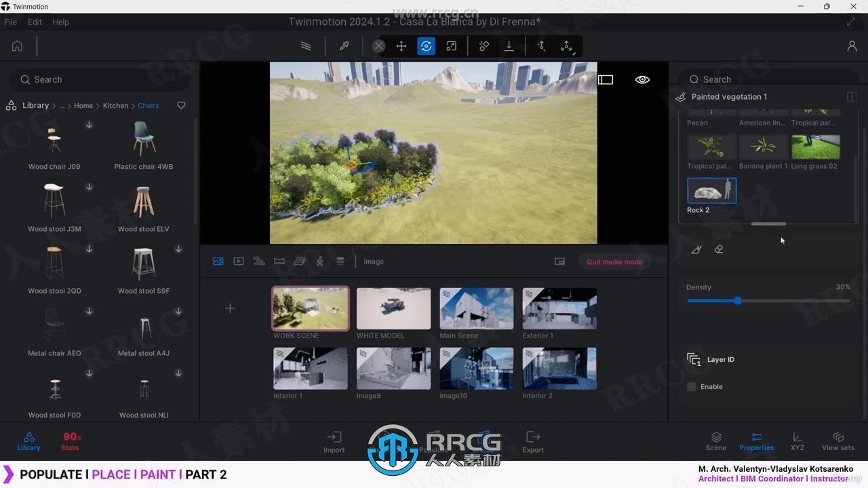868x488 pixels.
Task: Switch to the XYZ tab
Action: coord(797,442)
